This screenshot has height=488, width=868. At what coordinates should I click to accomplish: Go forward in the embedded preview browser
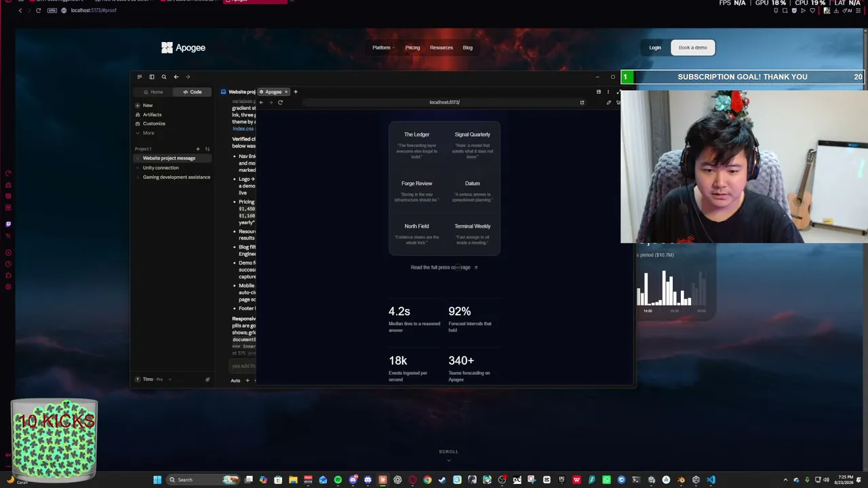click(x=271, y=102)
